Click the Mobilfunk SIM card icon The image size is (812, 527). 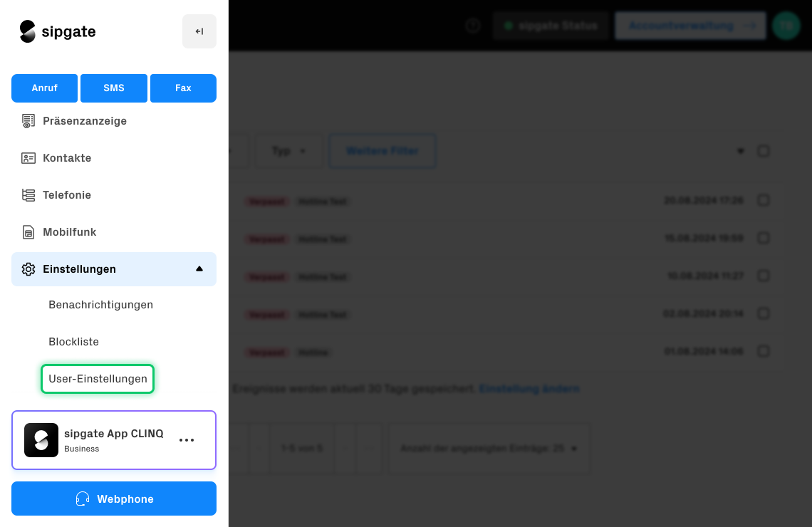[x=28, y=232]
